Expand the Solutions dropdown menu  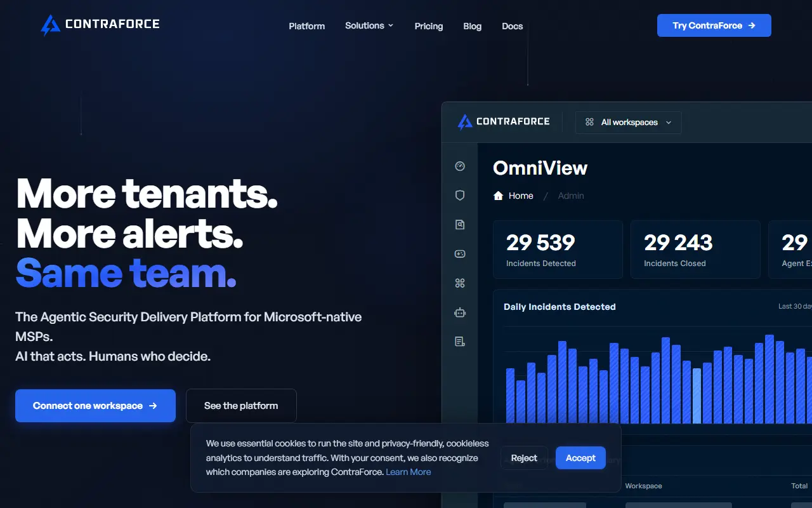(369, 25)
